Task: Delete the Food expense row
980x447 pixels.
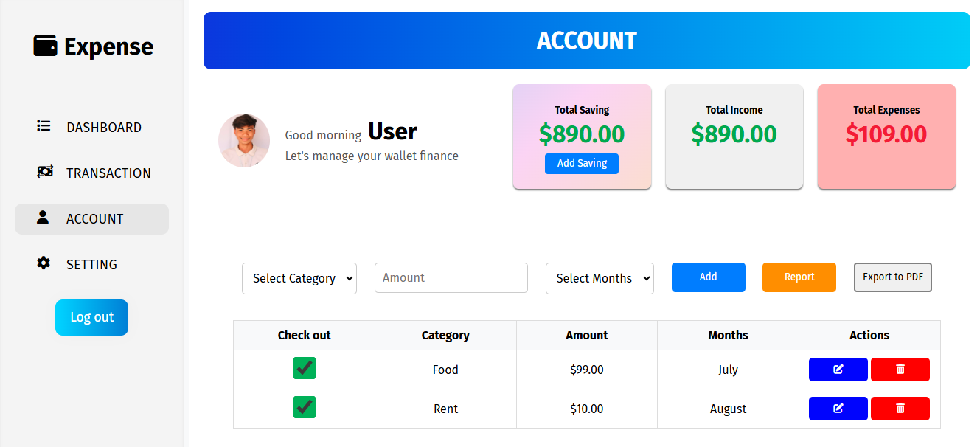Action: coord(900,370)
